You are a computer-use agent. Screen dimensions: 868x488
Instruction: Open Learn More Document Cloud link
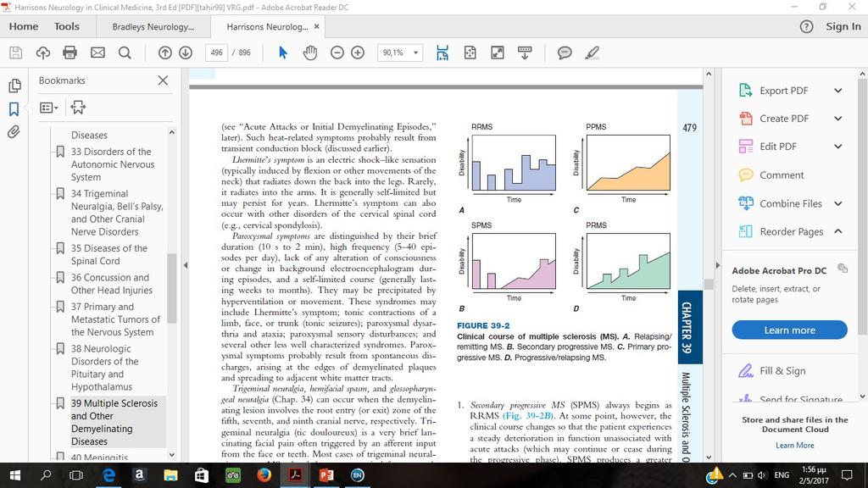coord(795,446)
